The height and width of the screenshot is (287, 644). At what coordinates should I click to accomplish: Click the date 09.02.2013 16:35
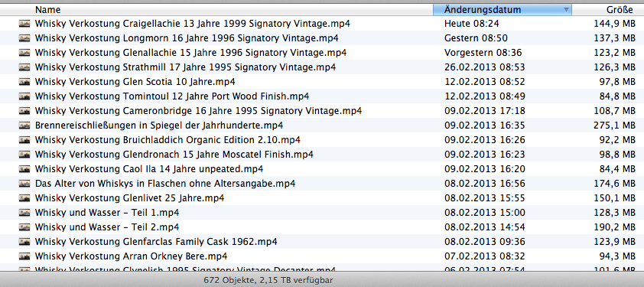pos(485,126)
